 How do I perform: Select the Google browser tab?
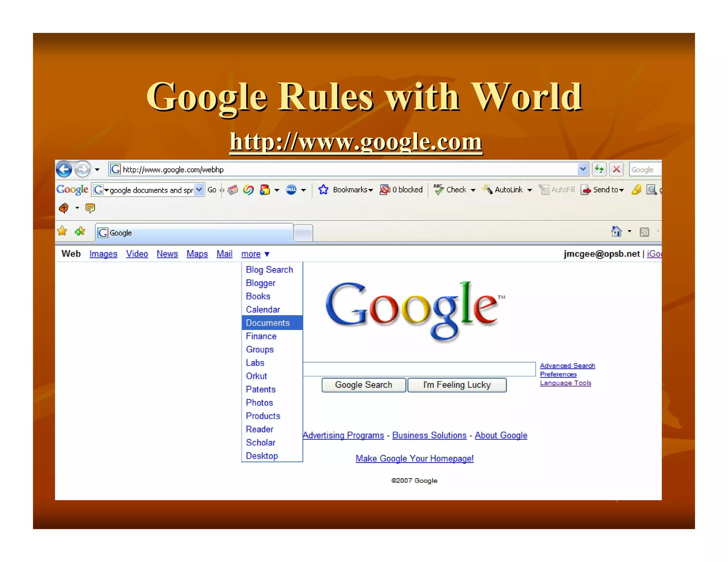click(194, 233)
